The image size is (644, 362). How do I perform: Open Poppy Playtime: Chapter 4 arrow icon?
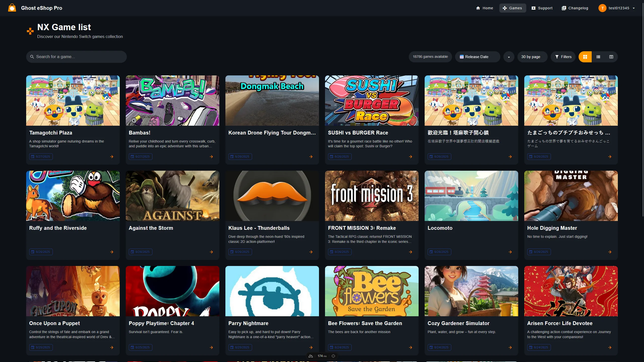coord(211,347)
